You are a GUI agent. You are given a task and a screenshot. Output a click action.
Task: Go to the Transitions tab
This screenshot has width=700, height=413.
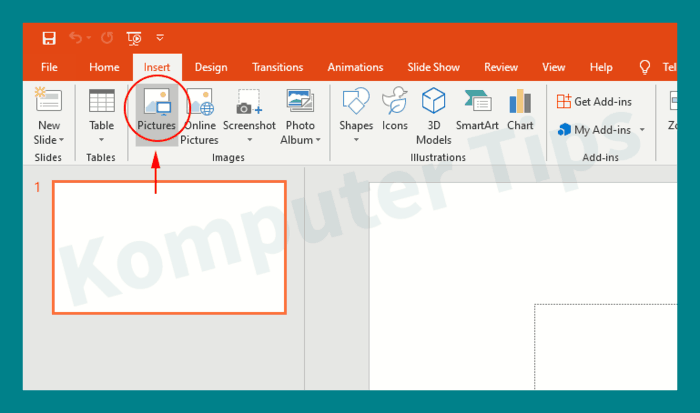(x=277, y=67)
